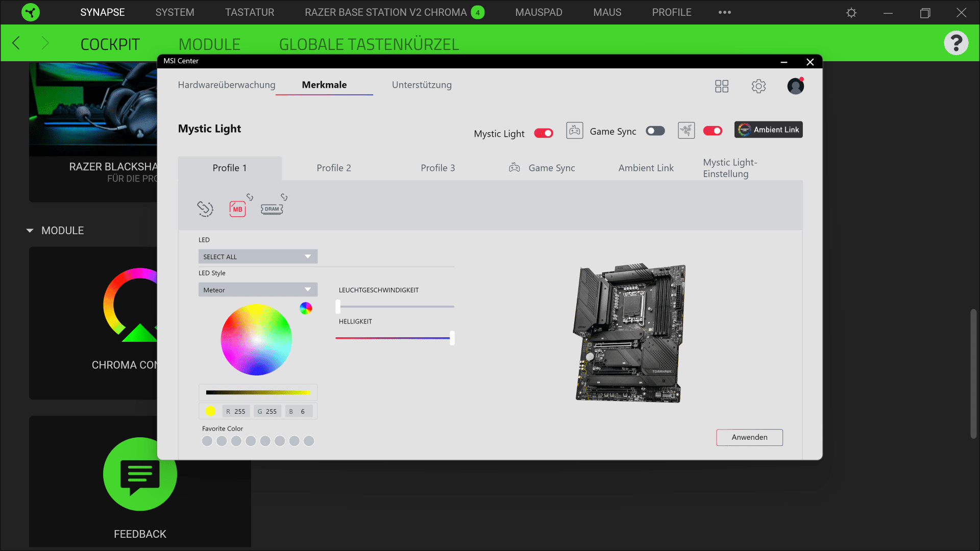Toggle the Mystic Light switch
Screen dimensions: 980x551
(544, 133)
